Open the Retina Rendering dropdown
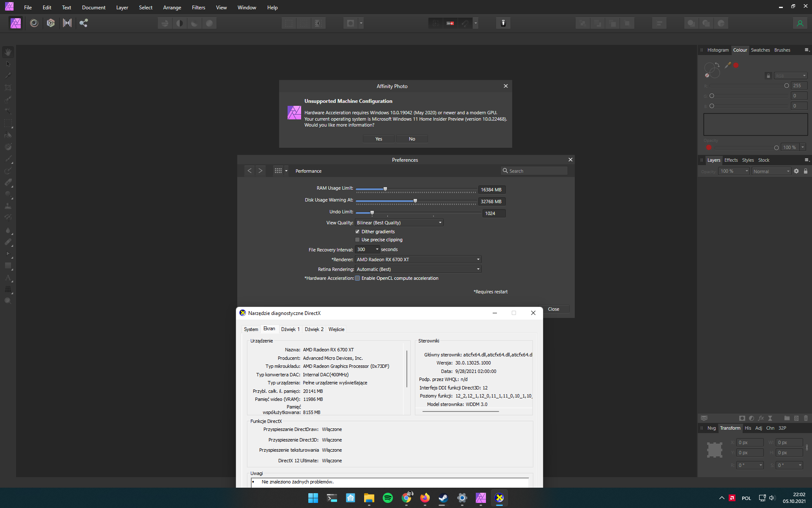This screenshot has height=508, width=812. tap(418, 269)
